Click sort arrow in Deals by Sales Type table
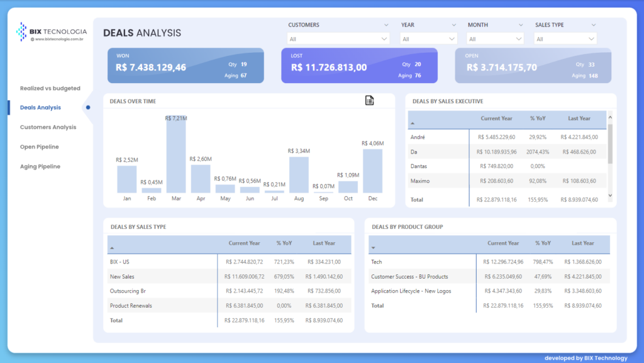This screenshot has width=644, height=363. [x=112, y=248]
